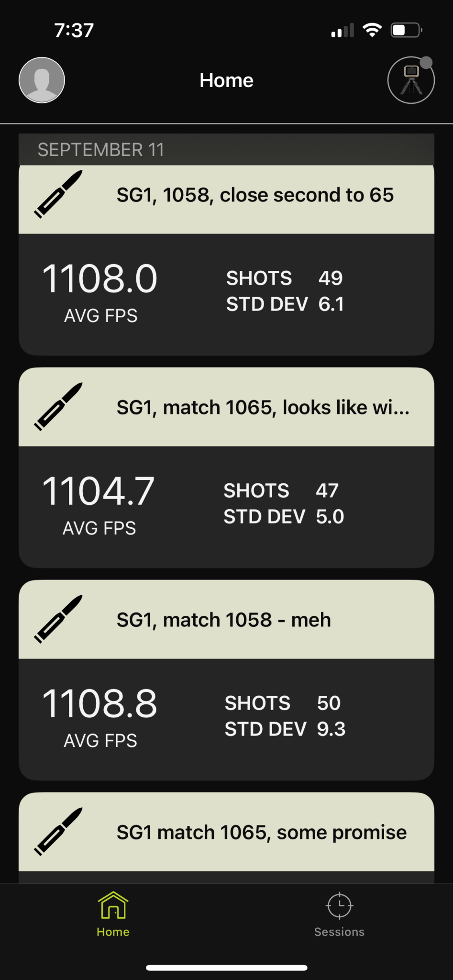Open 'SG1 match 1065, some promise' session
Viewport: 453px width, 980px height.
261,833
